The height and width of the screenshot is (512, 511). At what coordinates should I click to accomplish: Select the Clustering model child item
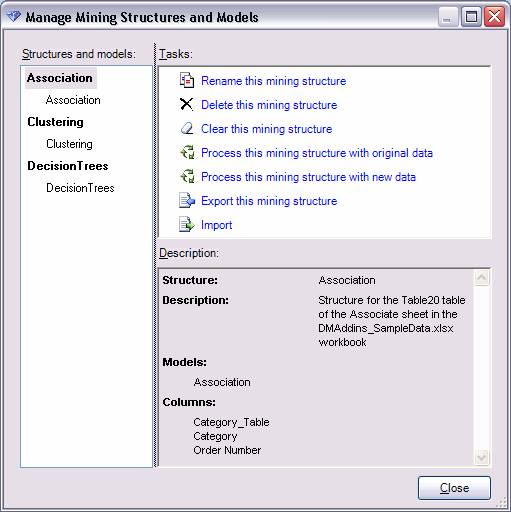pyautogui.click(x=69, y=144)
